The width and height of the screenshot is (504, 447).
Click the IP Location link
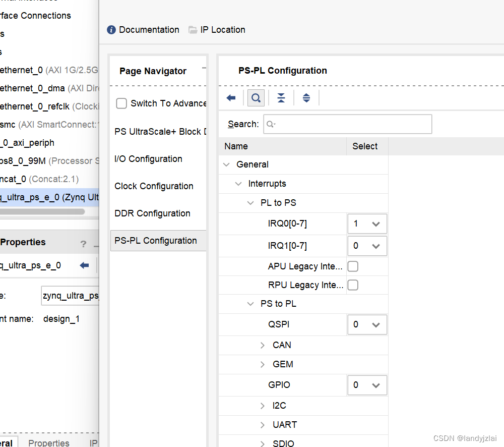point(222,30)
